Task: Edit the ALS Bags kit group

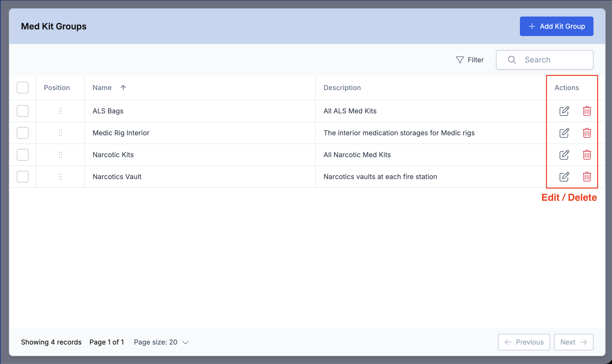Action: click(564, 111)
